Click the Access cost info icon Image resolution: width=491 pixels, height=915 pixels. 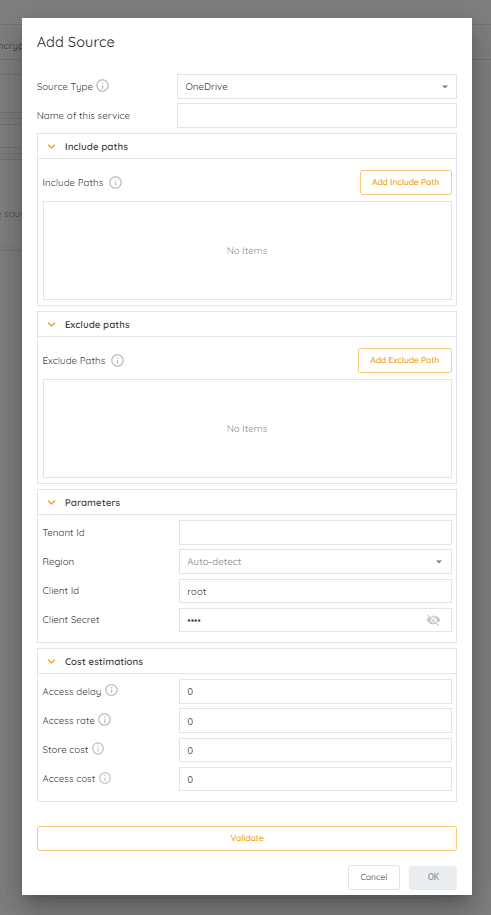point(105,778)
